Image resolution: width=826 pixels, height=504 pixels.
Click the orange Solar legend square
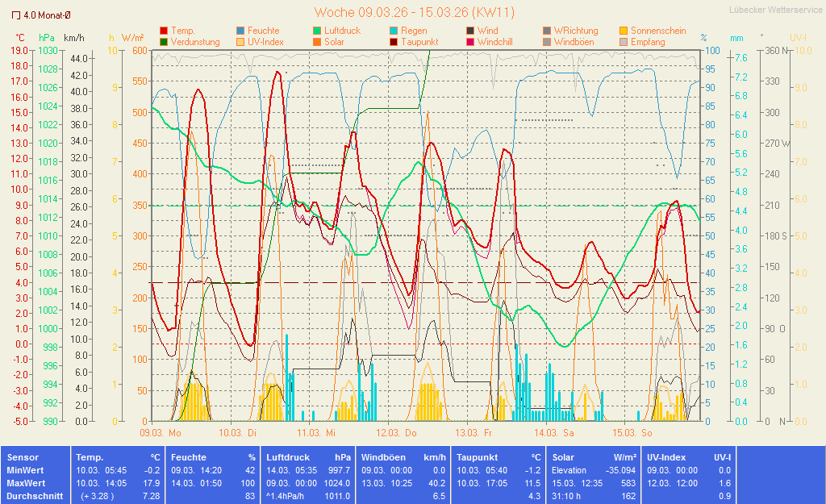317,42
